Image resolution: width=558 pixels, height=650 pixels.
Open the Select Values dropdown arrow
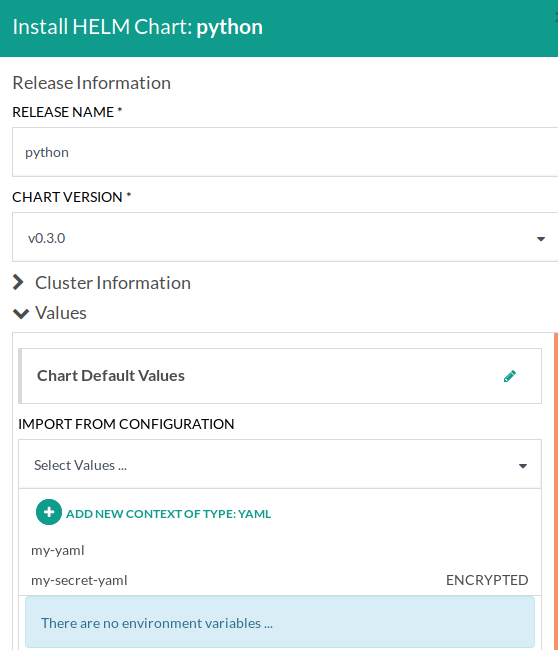(523, 466)
